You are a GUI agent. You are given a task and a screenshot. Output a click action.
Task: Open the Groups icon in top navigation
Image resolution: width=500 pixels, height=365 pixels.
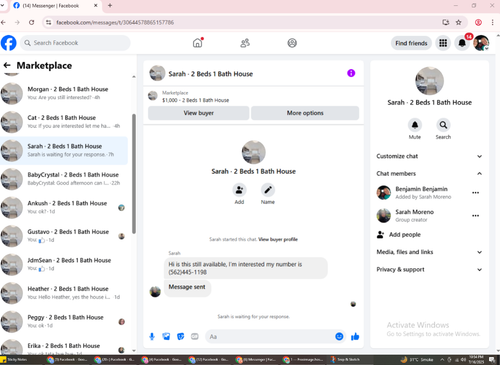click(x=292, y=43)
